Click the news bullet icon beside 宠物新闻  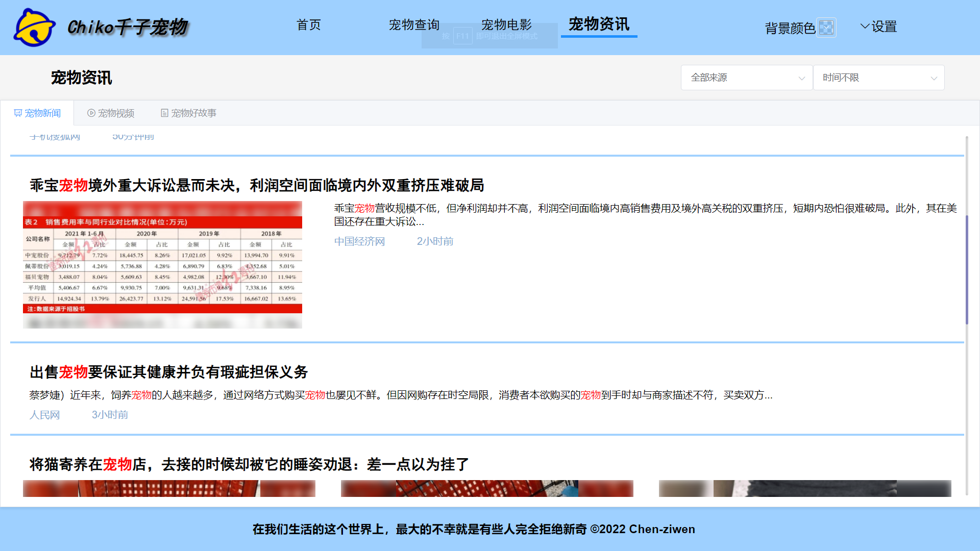(x=17, y=113)
